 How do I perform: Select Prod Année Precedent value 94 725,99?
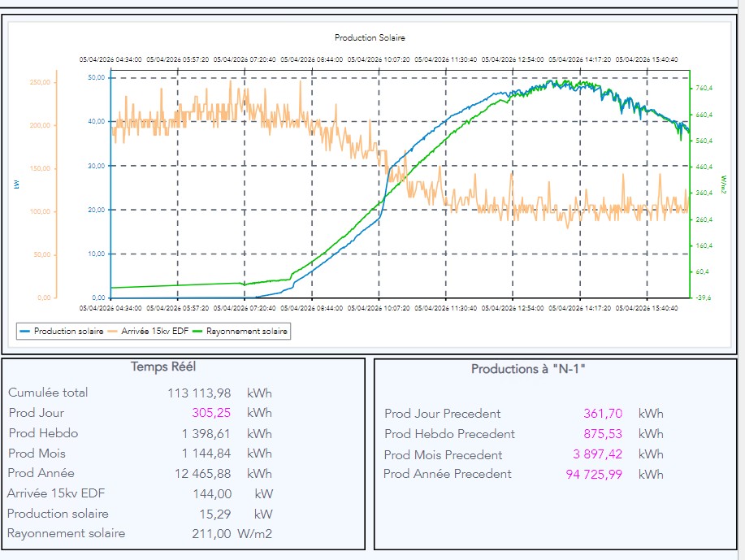tap(594, 474)
